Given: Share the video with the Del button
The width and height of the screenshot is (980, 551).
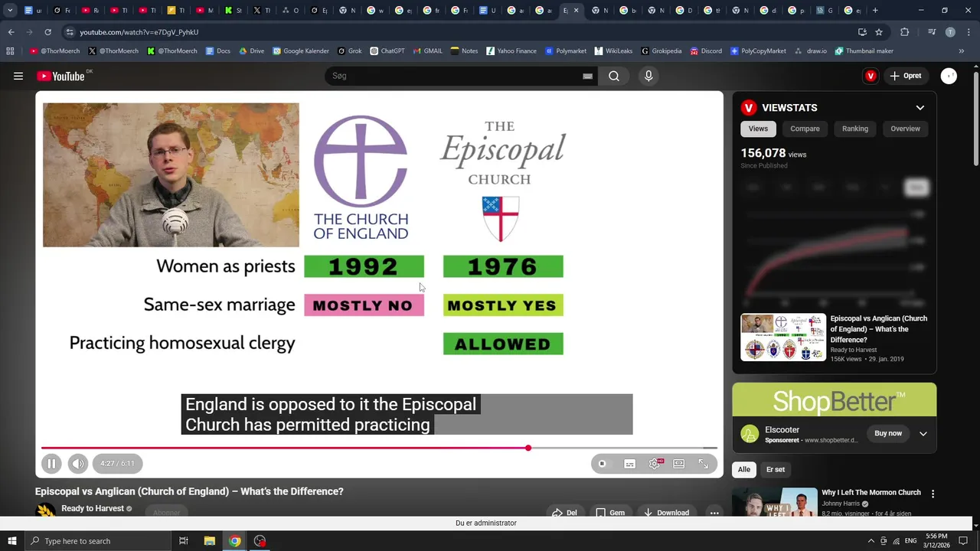Looking at the screenshot, I should 564,513.
